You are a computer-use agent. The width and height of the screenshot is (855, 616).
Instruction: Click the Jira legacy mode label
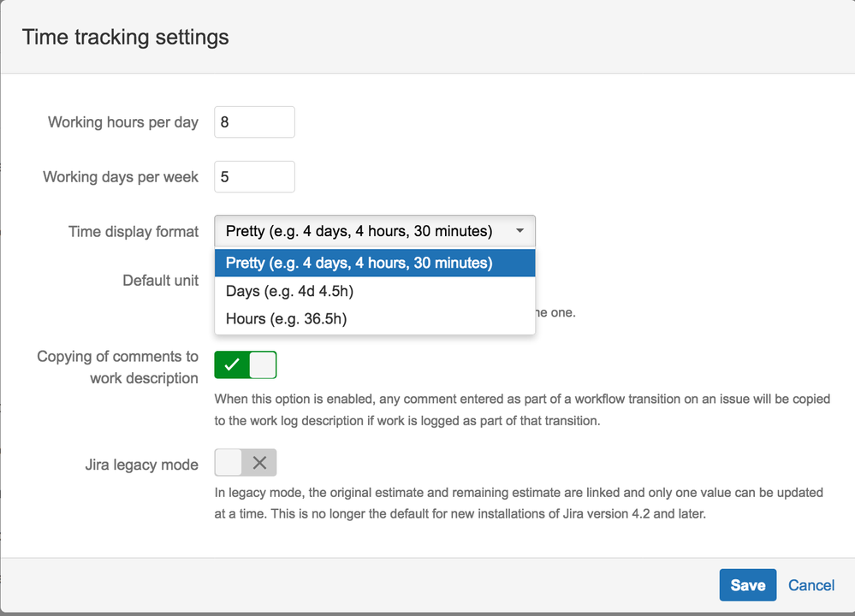[x=141, y=465]
